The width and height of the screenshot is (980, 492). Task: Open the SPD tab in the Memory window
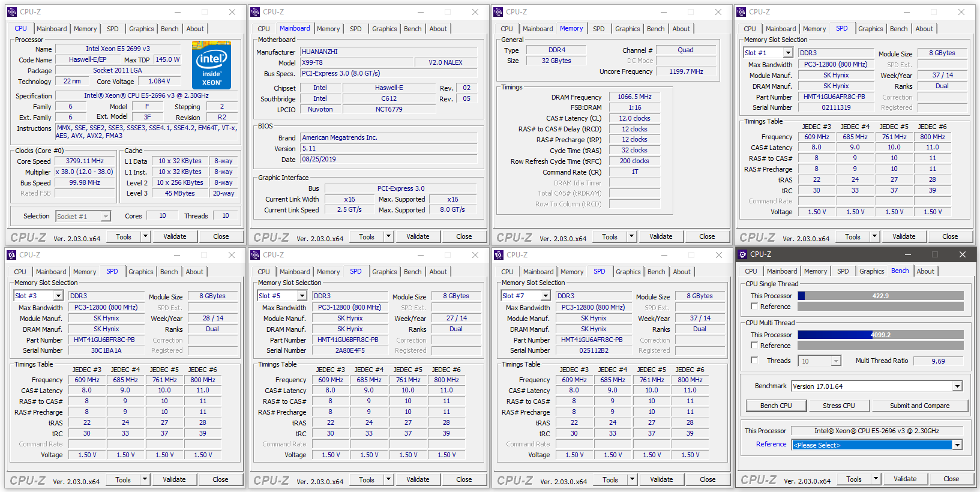(599, 29)
